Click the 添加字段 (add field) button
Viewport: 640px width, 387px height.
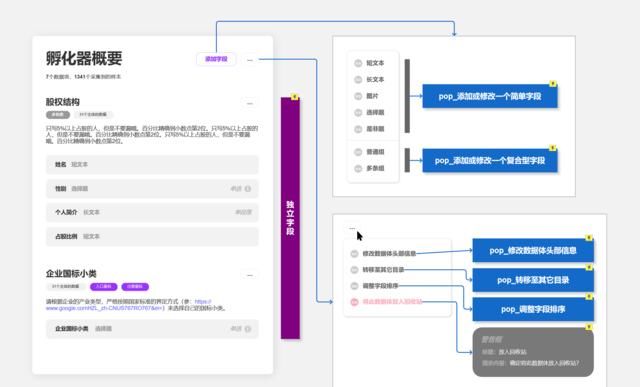[x=216, y=59]
